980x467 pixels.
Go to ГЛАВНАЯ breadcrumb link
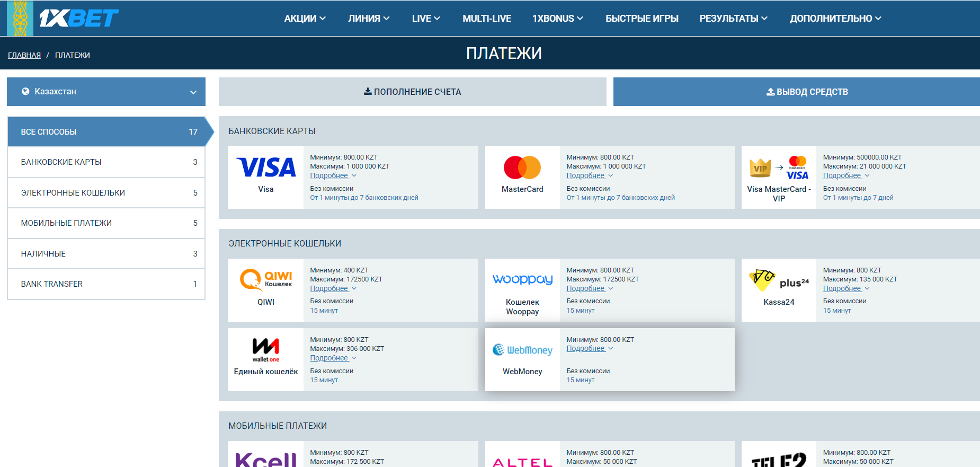coord(24,55)
